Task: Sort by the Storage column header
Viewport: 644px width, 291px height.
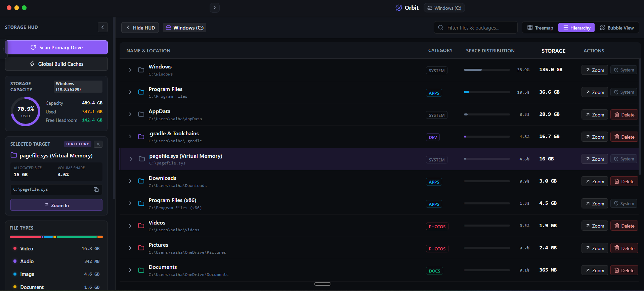Action: point(553,51)
